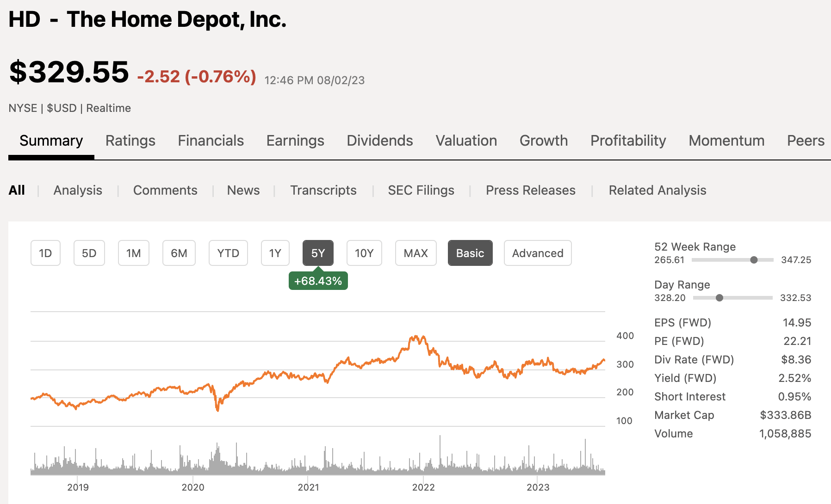
Task: Click the 52 Week Range slider marker
Action: 754,260
